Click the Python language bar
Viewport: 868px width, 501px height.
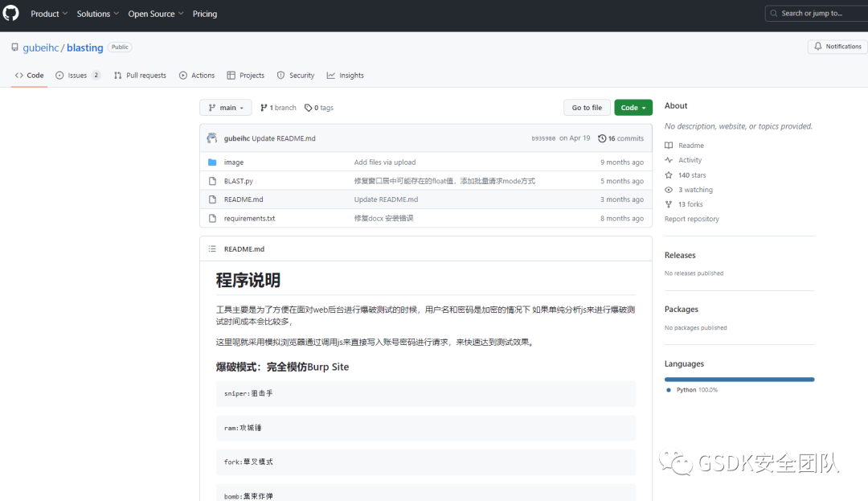pos(739,380)
